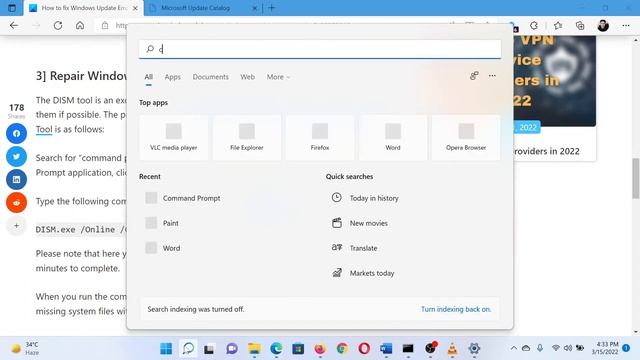Open Chat app on taskbar
This screenshot has height=360, width=640.
232,349
